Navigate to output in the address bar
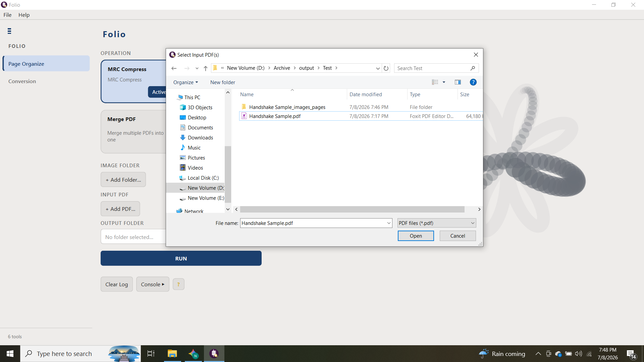 tap(306, 68)
